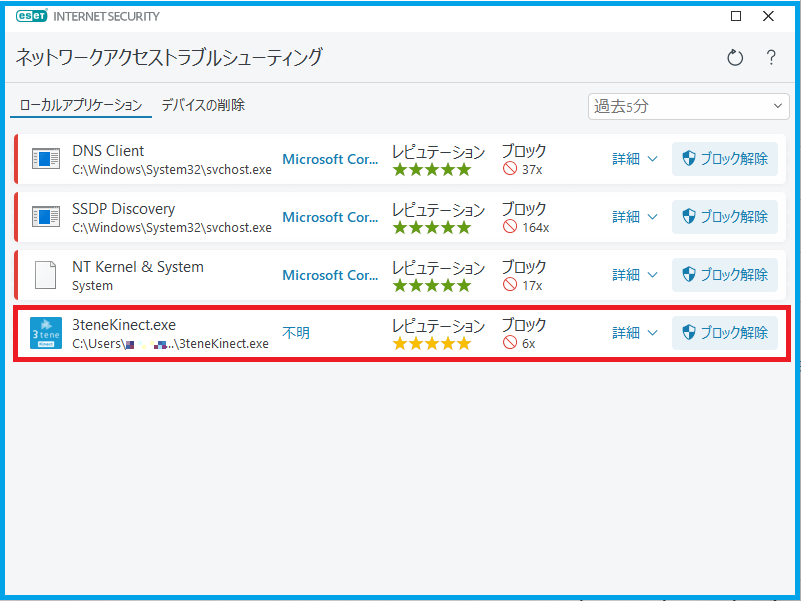Click ブロック解除 for SSDP Discovery
Viewport: 801px width, 601px height.
724,217
